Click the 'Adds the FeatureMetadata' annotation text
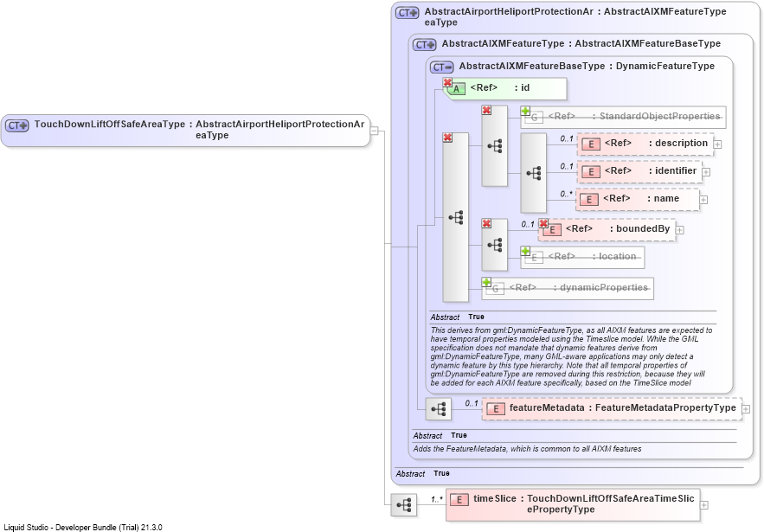 (527, 449)
